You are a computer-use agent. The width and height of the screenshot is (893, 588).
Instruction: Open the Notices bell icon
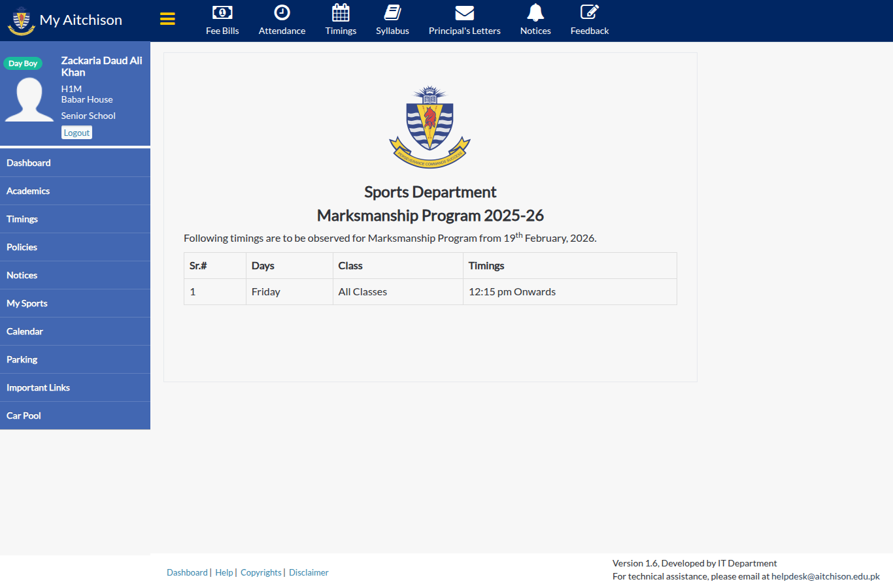point(535,12)
